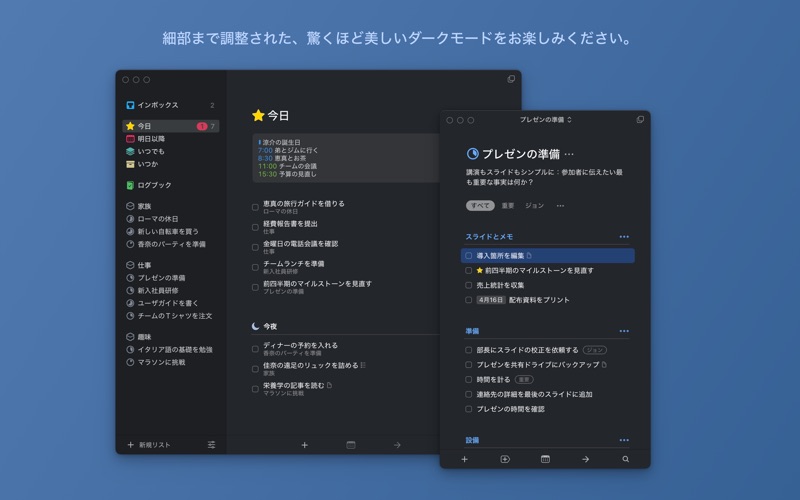Open プレゼンの準備 title dropdown in window titlebar
This screenshot has width=800, height=500.
[x=545, y=119]
